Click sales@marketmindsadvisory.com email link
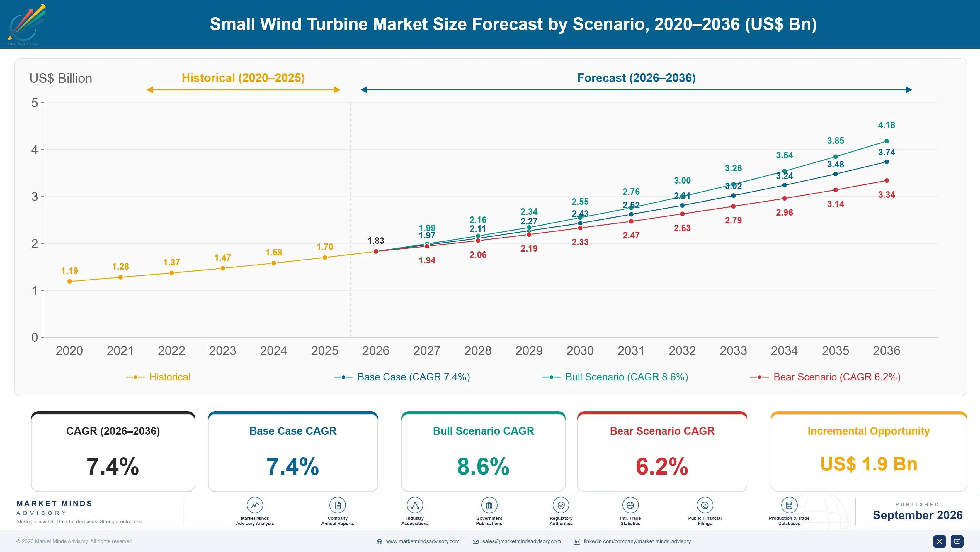The height and width of the screenshot is (552, 980). tap(522, 541)
